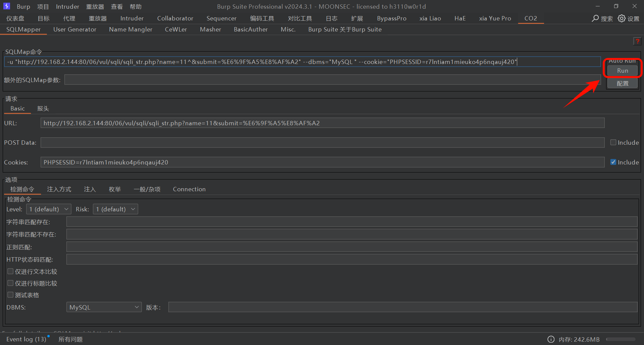Select the Connection options tab

189,189
